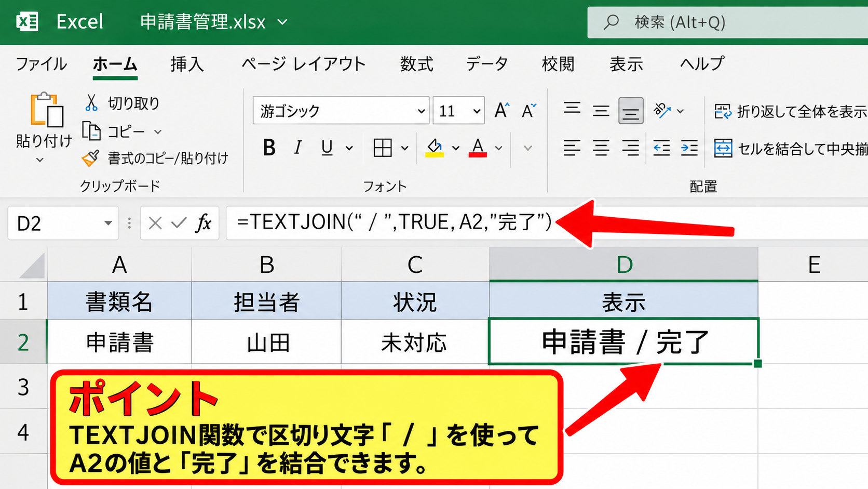Viewport: 868px width, 489px height.
Task: Toggle Bold formatting
Action: (269, 148)
